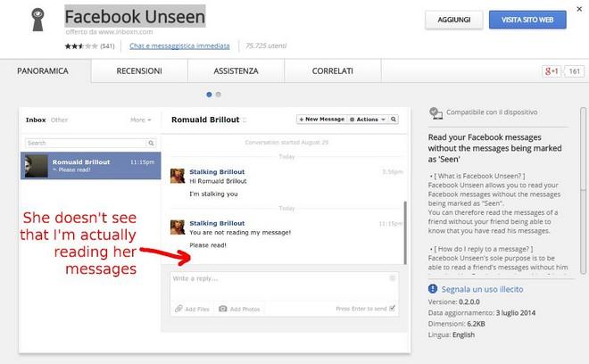The image size is (589, 364).
Task: Click the Romuald Brillout conversation header
Action: coord(205,120)
